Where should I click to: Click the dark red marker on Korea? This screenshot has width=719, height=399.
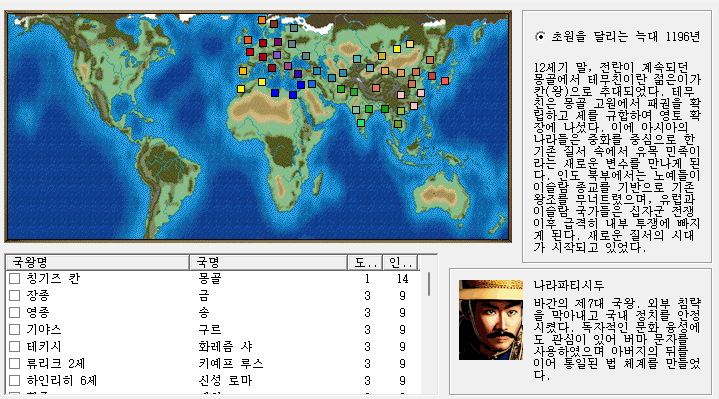(x=432, y=76)
